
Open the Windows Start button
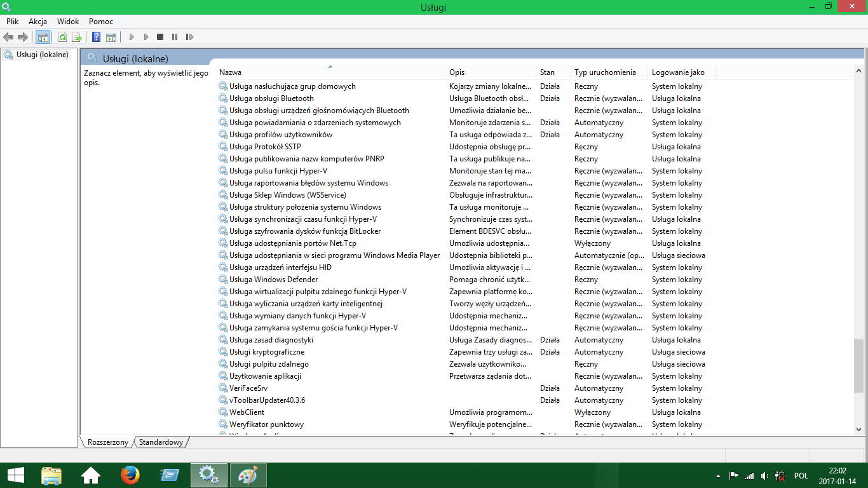tap(16, 475)
